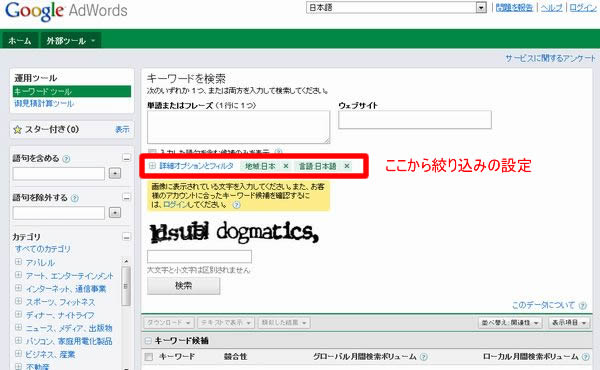Toggle select-all checkbox in キーワード header
This screenshot has height=370, width=600.
coord(149,357)
